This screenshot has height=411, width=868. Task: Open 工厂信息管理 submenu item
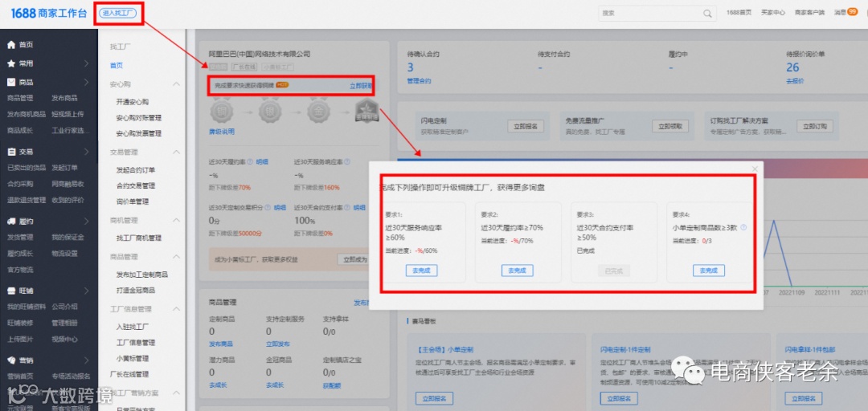[x=136, y=343]
